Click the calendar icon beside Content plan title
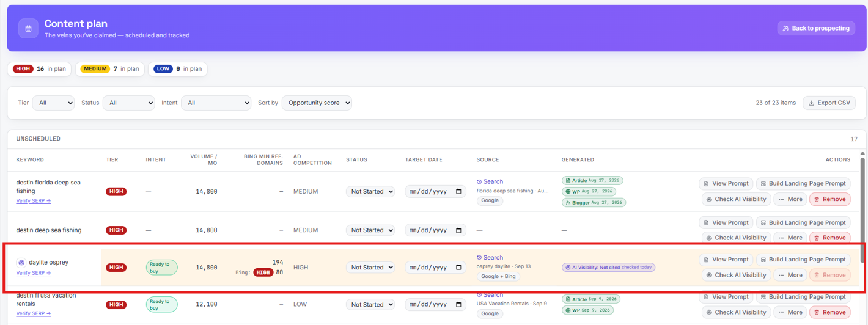The height and width of the screenshot is (325, 868). click(28, 29)
